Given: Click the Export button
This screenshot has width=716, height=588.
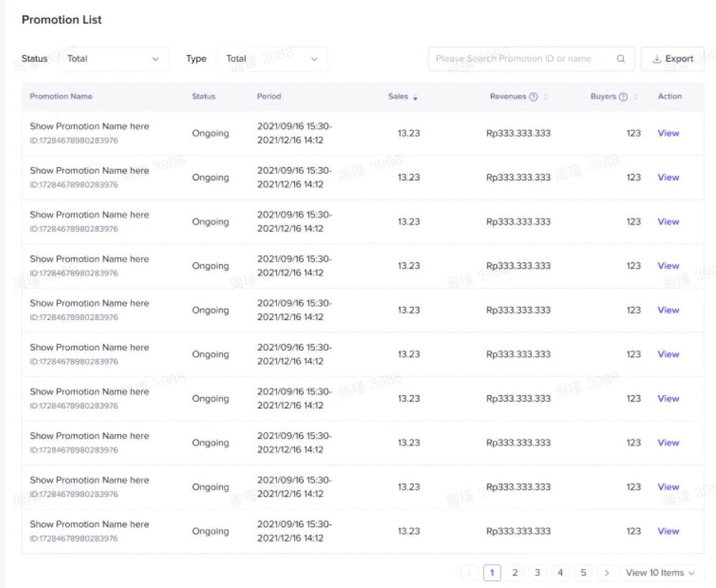Looking at the screenshot, I should [x=672, y=59].
